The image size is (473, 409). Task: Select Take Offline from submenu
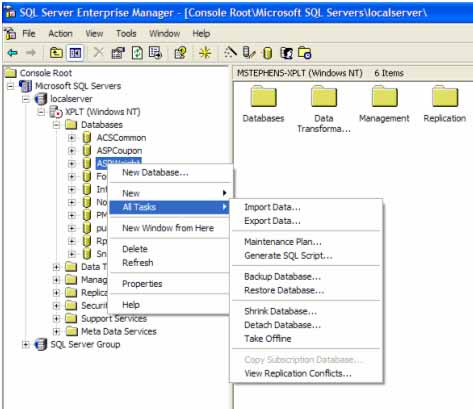pos(306,339)
